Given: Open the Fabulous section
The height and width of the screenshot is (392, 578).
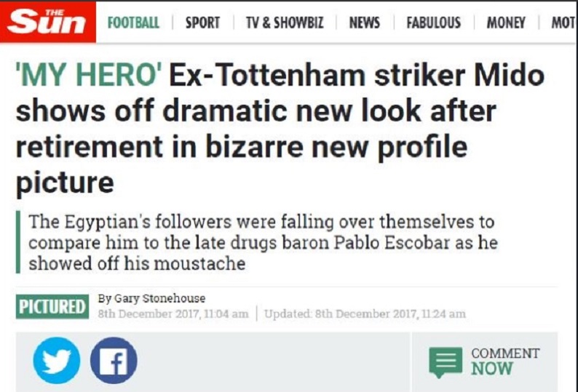Looking at the screenshot, I should pos(433,23).
